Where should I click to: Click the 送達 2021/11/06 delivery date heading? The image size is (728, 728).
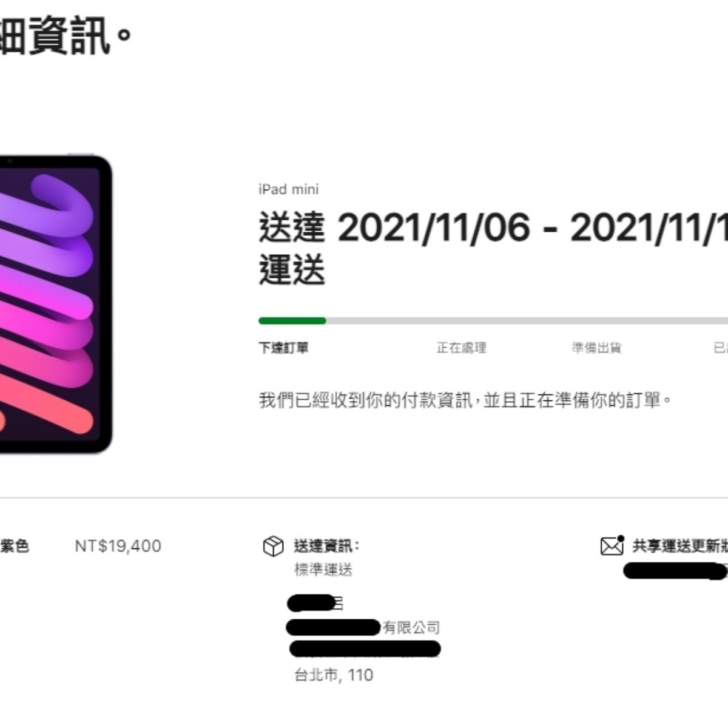(x=493, y=227)
